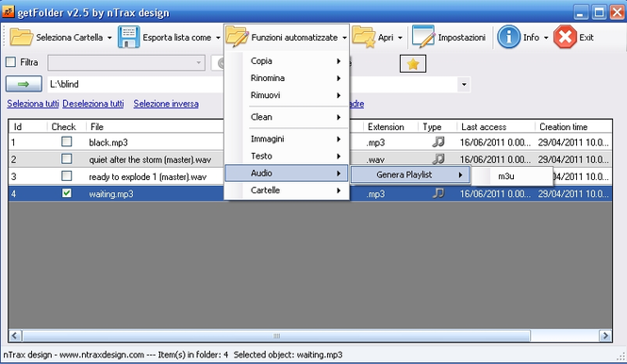Screen dimensions: 627x364
Task: Click the red Exit icon
Action: tap(565, 37)
